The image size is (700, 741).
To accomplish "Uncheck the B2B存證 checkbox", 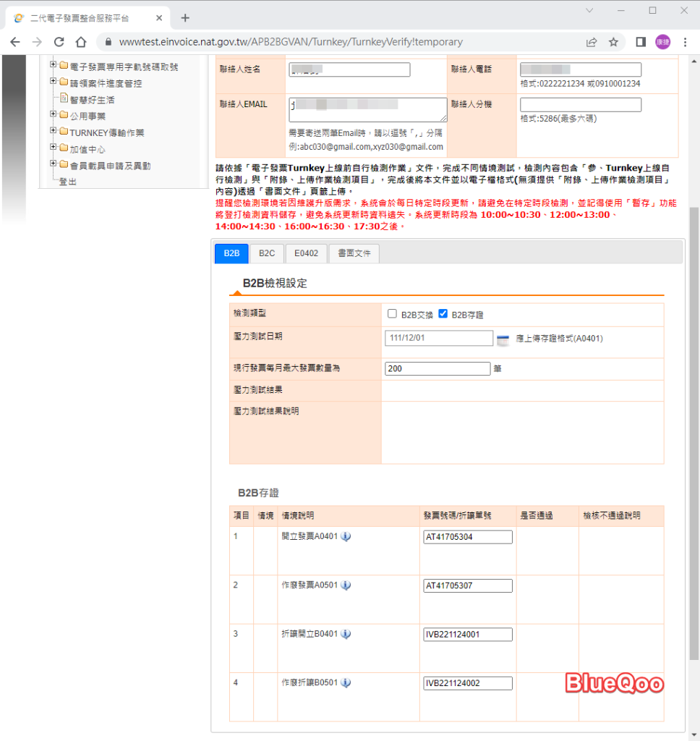I will pyautogui.click(x=443, y=314).
